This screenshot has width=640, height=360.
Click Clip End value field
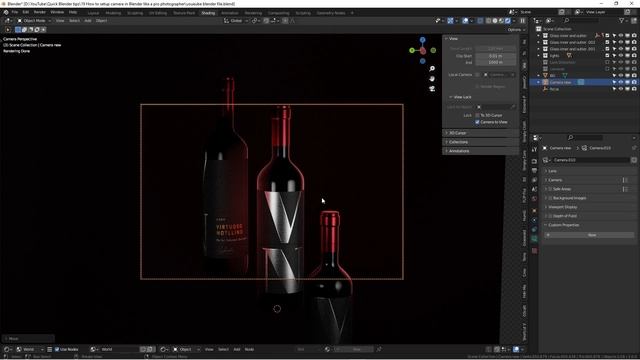(496, 62)
